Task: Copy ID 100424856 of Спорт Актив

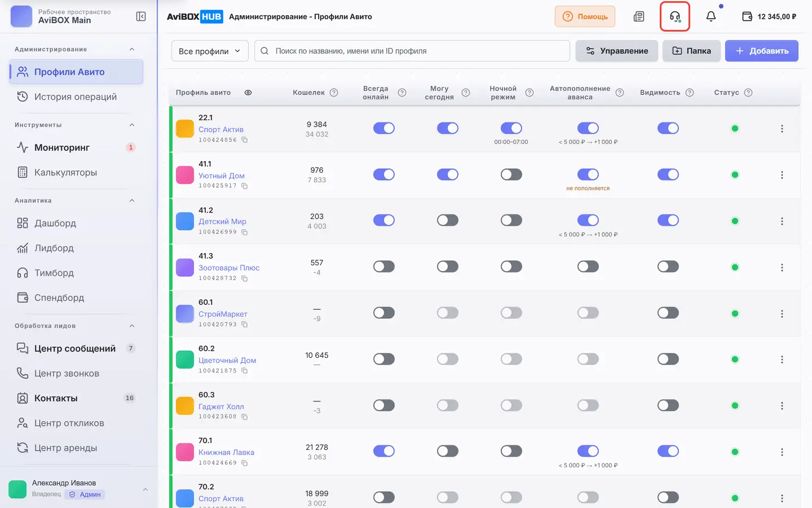Action: (245, 140)
